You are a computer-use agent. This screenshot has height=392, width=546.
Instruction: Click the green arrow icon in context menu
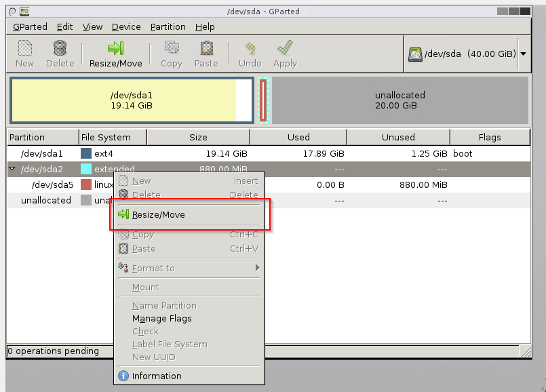click(x=123, y=214)
